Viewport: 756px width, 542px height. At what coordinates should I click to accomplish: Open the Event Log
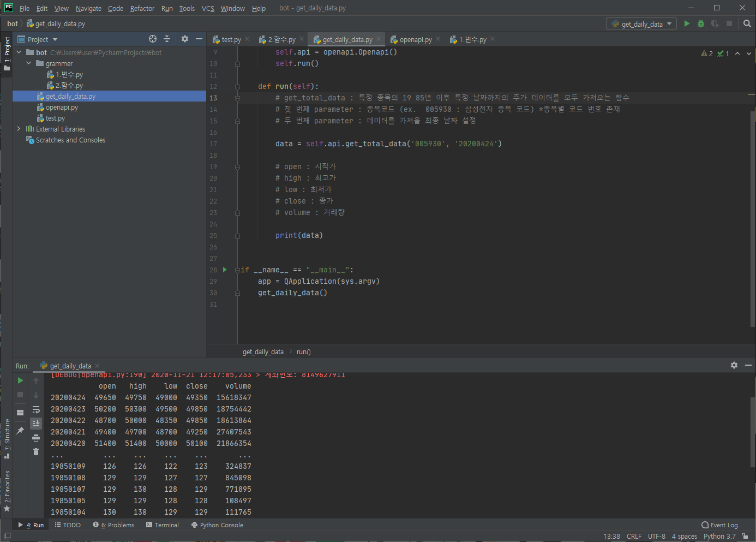(719, 525)
